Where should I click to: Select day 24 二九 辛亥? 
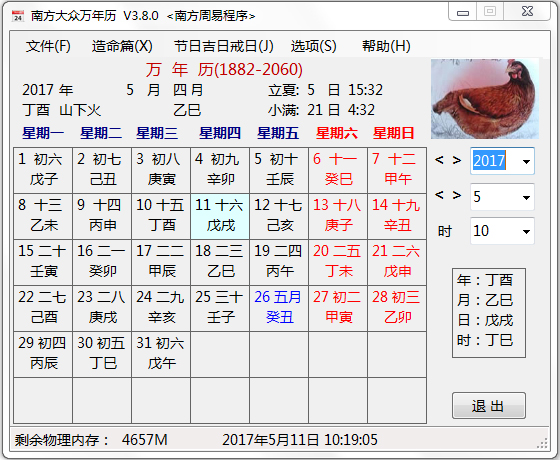coord(161,308)
